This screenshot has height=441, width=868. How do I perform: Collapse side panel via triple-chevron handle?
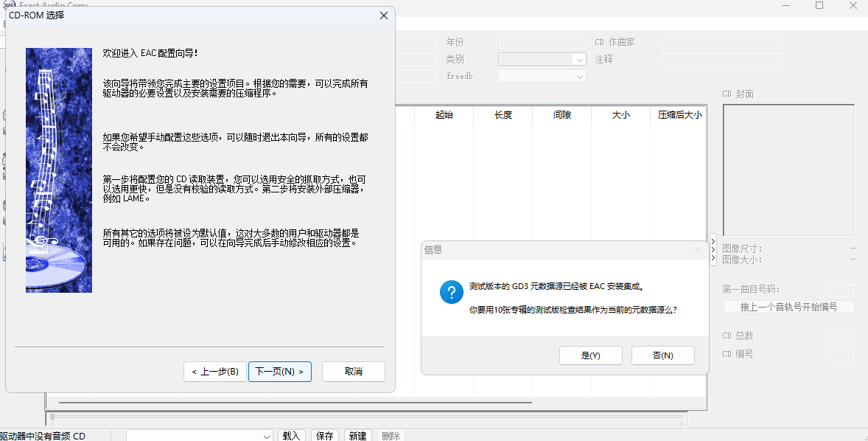(713, 250)
